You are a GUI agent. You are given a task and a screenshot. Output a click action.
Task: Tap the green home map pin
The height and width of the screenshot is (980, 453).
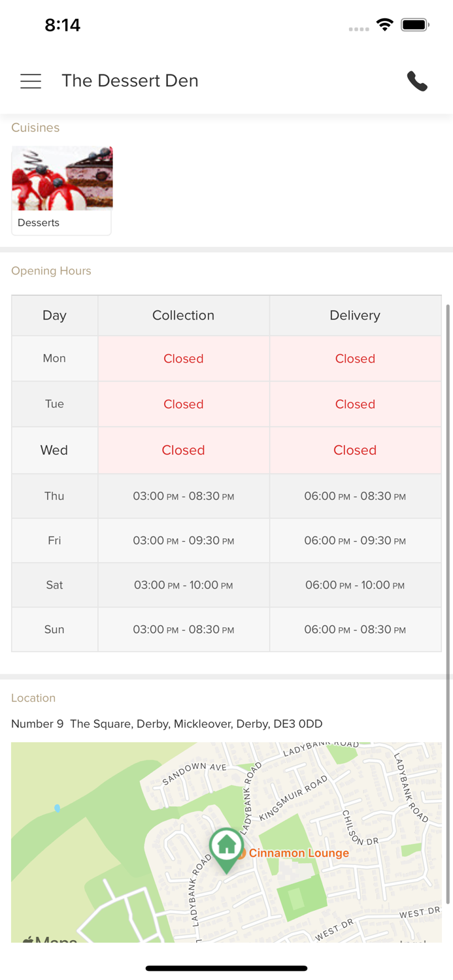click(226, 847)
